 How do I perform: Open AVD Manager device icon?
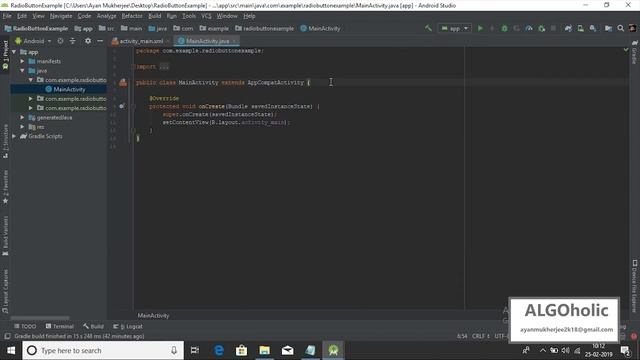580,28
